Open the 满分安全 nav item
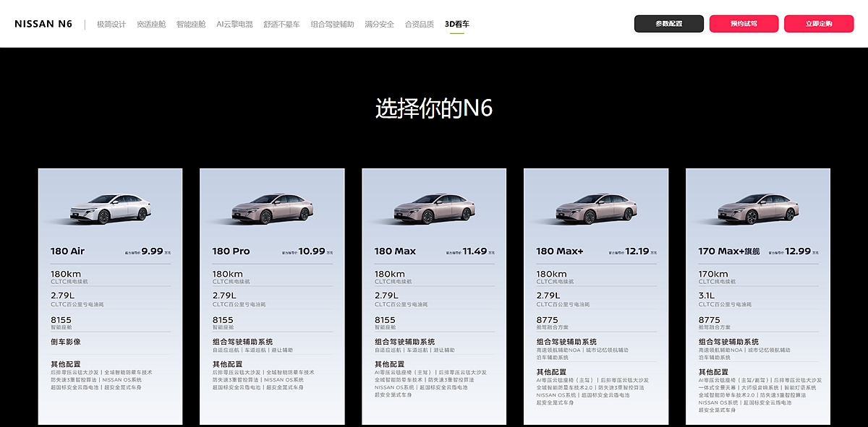 [x=380, y=24]
